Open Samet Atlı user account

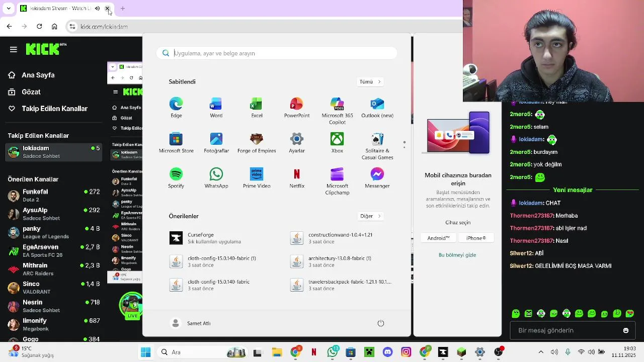191,323
